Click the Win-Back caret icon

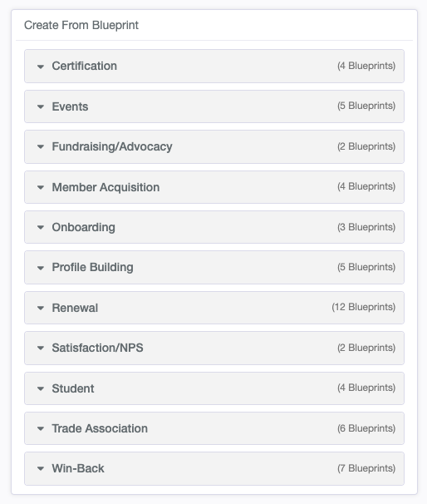41,468
